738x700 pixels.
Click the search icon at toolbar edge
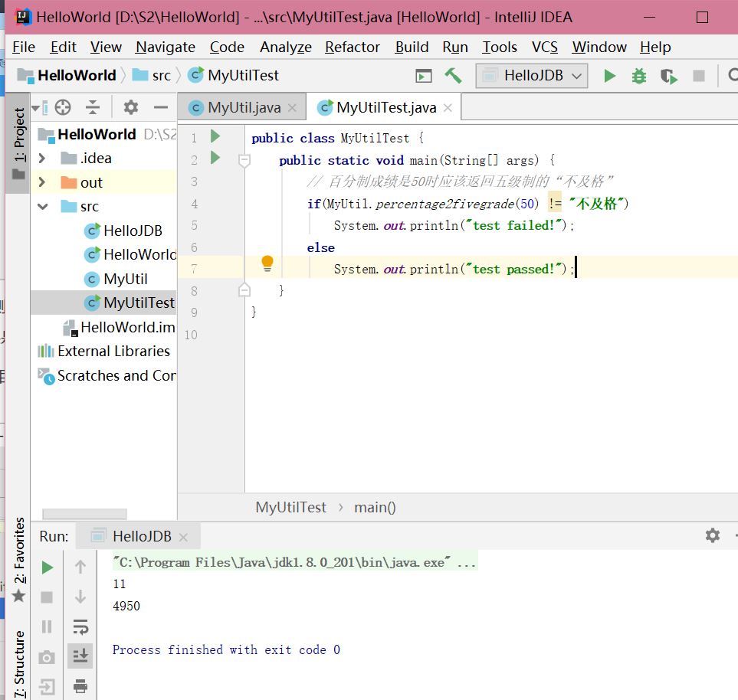pyautogui.click(x=733, y=75)
